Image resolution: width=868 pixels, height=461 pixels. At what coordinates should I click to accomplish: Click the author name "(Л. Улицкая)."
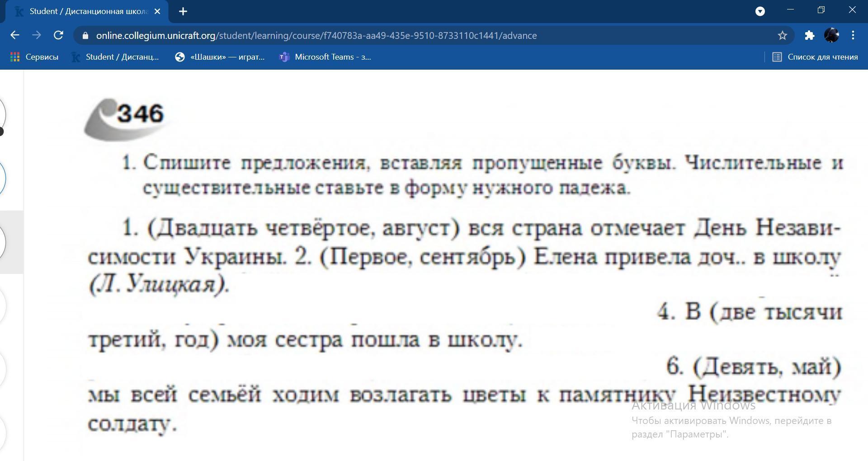pyautogui.click(x=159, y=285)
